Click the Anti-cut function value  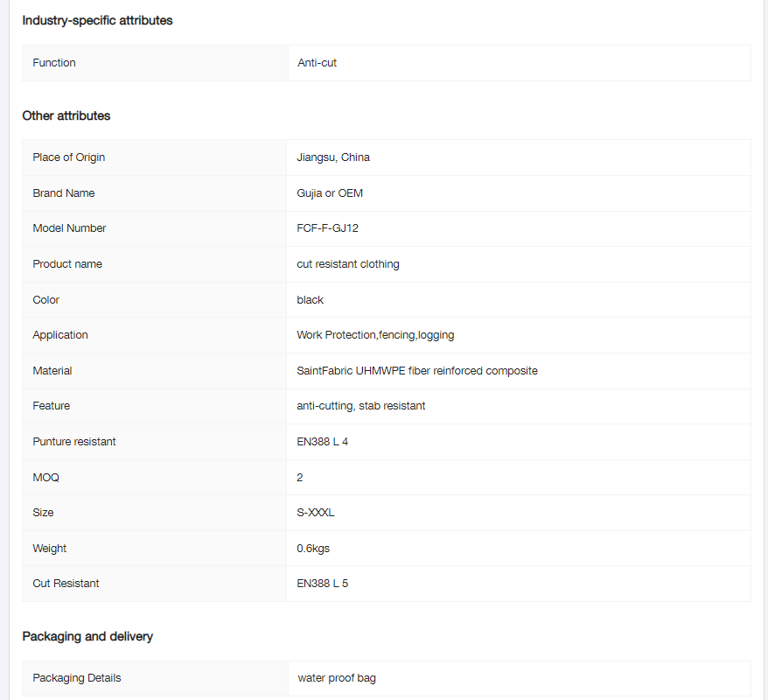pyautogui.click(x=317, y=63)
